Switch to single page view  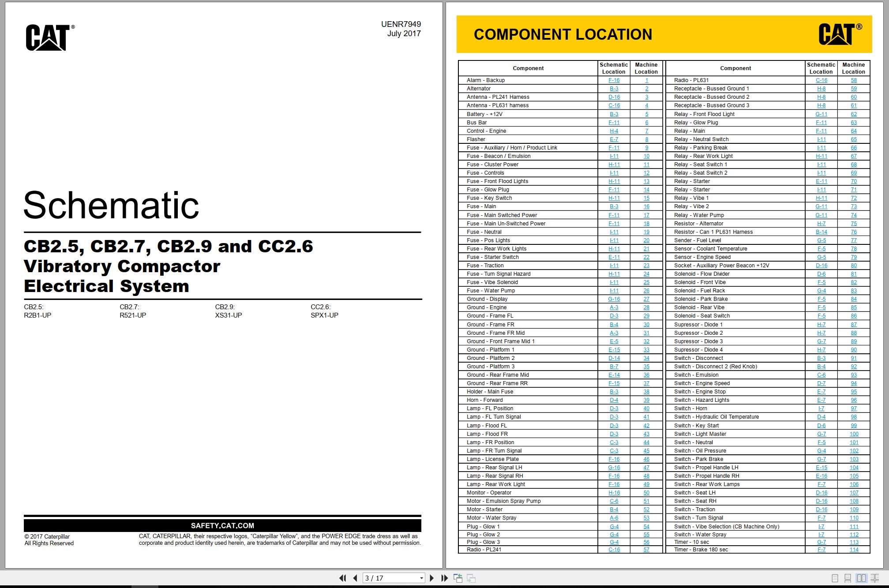pyautogui.click(x=835, y=578)
